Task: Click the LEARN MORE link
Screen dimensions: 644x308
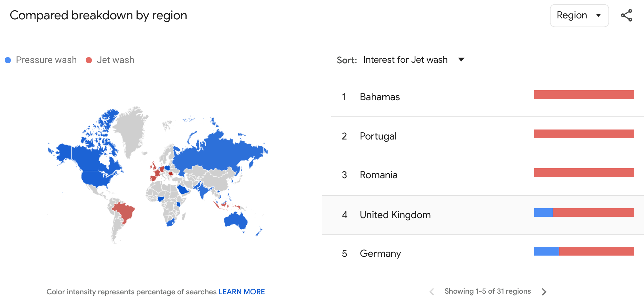Action: [x=241, y=292]
